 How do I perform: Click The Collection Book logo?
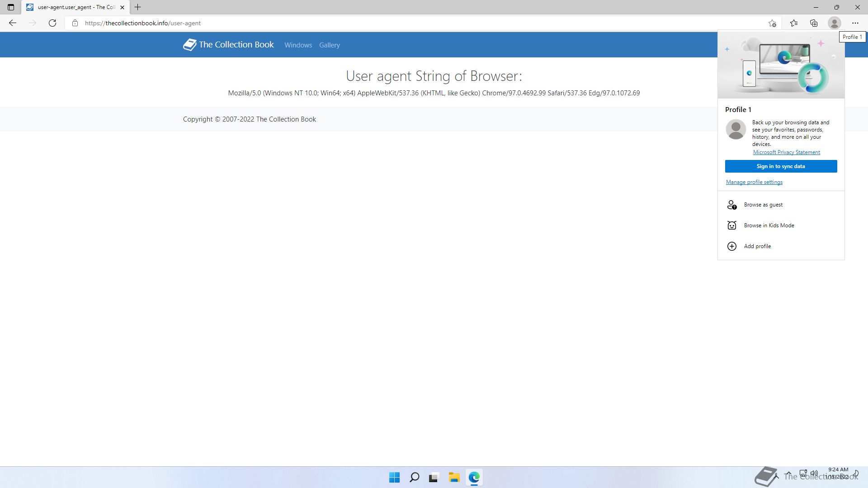228,45
